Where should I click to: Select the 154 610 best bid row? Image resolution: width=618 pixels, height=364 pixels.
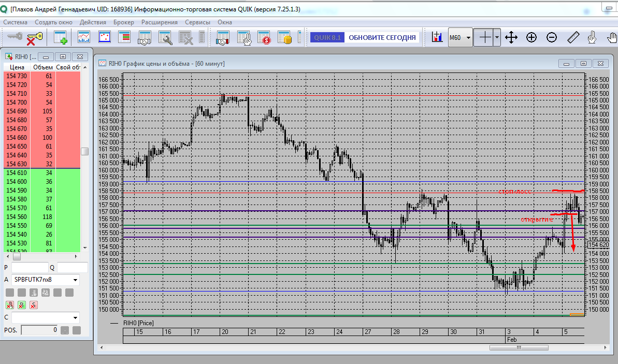coord(42,173)
